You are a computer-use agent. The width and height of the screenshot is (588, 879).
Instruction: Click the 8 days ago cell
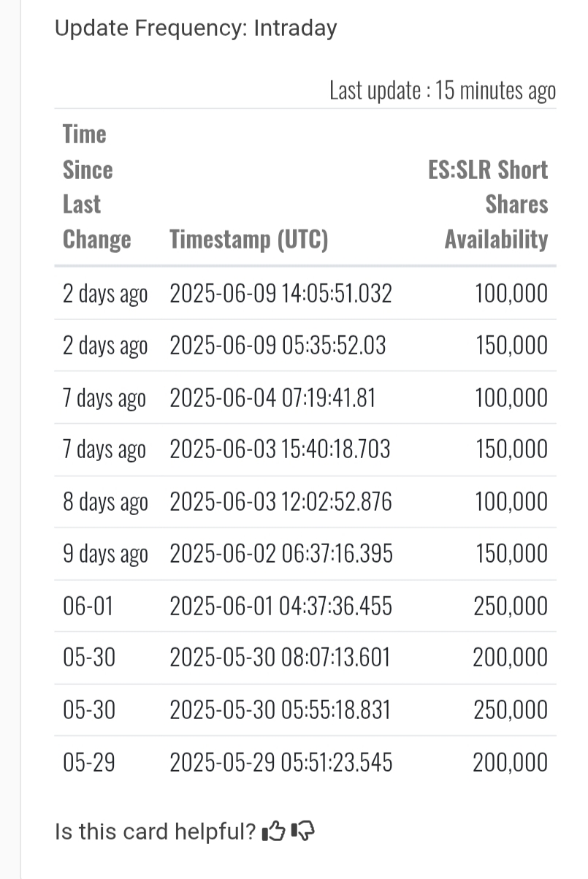(x=105, y=502)
